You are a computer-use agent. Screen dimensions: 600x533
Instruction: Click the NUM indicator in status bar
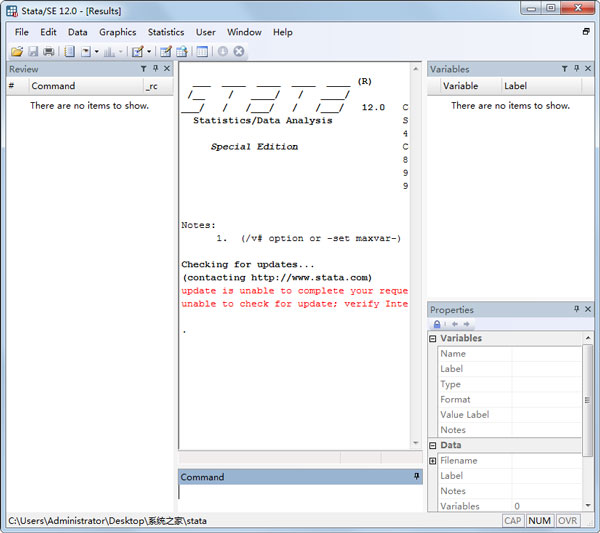[x=540, y=521]
